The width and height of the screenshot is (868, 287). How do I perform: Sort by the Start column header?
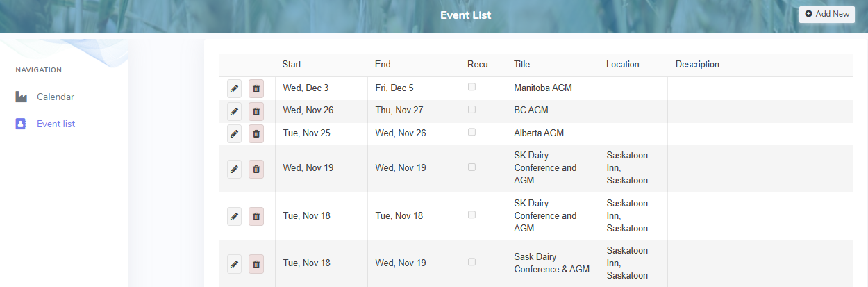(x=292, y=65)
